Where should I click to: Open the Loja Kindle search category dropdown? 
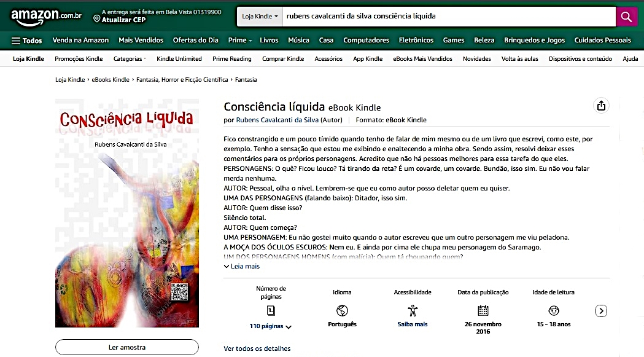point(260,17)
